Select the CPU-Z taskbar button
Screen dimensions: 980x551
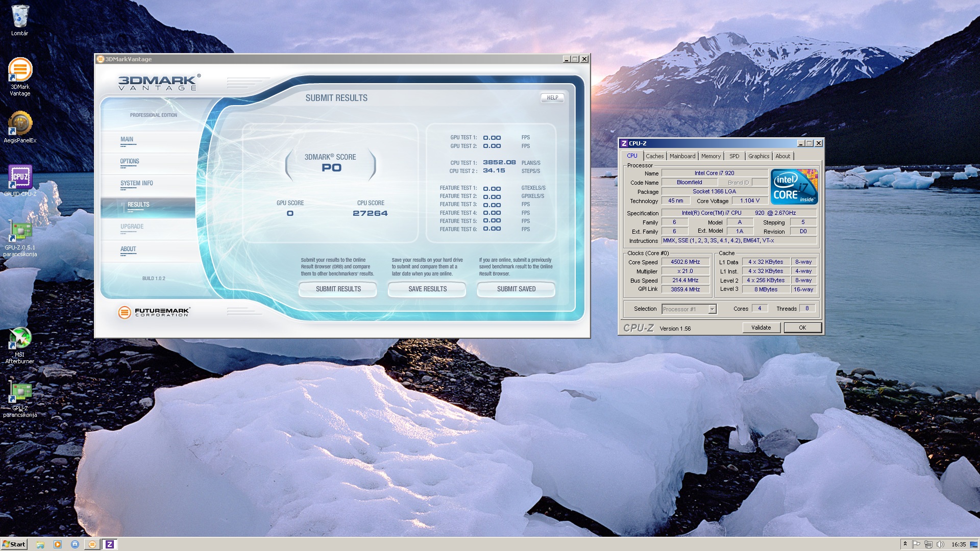coord(110,544)
